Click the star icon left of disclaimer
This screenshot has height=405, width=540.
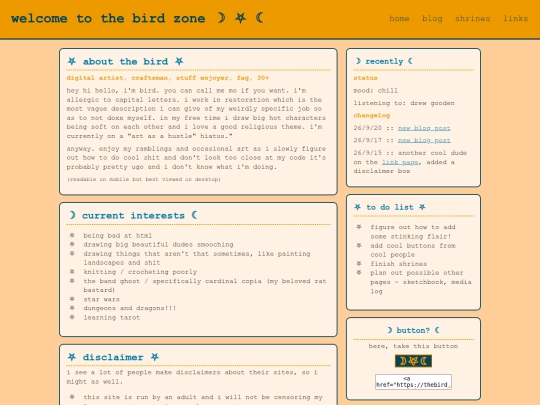72,357
